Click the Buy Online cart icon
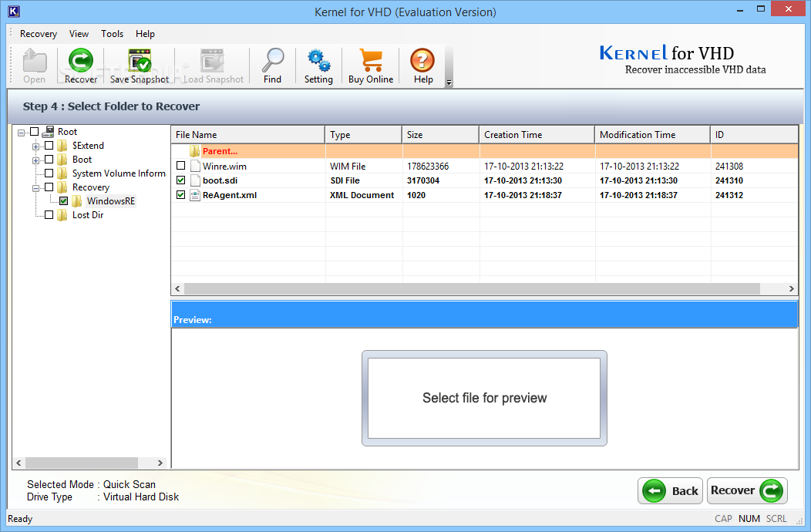The height and width of the screenshot is (532, 811). (x=371, y=61)
